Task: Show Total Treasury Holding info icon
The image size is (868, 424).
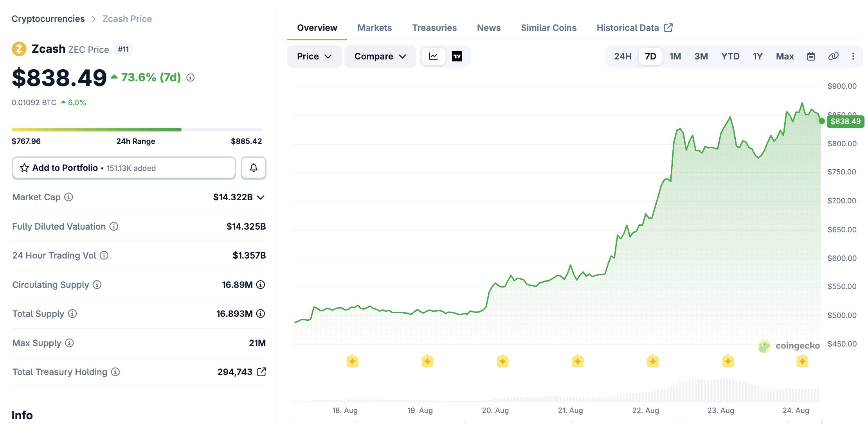Action: pyautogui.click(x=115, y=372)
